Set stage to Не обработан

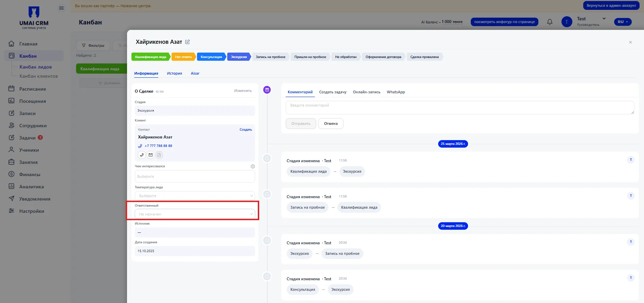346,57
